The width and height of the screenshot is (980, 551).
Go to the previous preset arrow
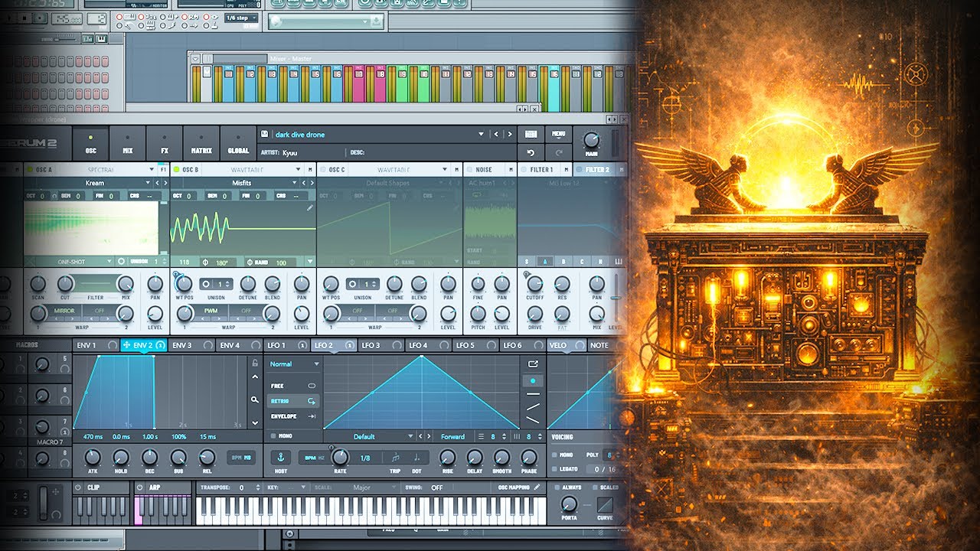[x=496, y=134]
